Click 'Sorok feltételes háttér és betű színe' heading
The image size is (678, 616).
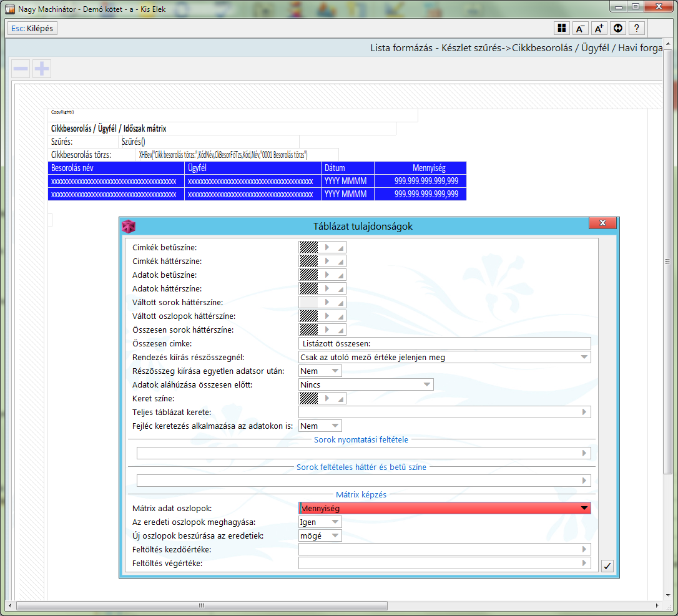tap(361, 467)
